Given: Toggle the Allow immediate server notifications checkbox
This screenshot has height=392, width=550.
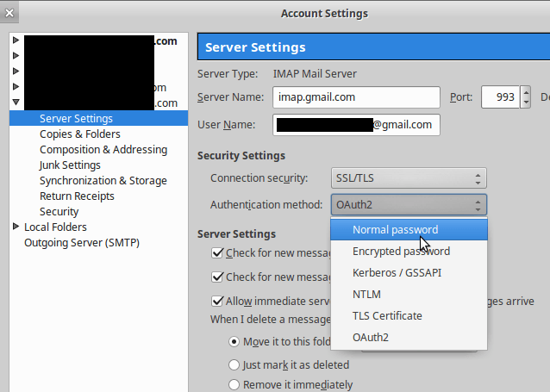Looking at the screenshot, I should [x=219, y=302].
